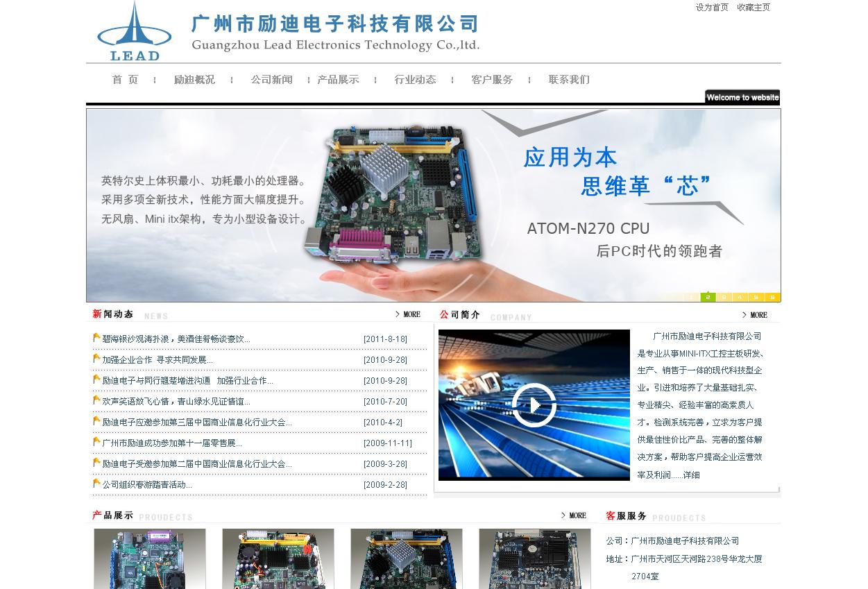This screenshot has width=868, height=589.
Task: Click the MORE arrow in the 新闻动态 section
Action: pos(409,314)
